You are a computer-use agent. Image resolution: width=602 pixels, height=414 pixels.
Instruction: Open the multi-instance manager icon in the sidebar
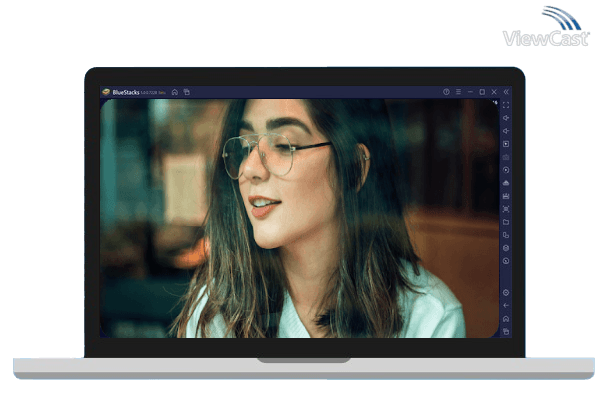(506, 235)
